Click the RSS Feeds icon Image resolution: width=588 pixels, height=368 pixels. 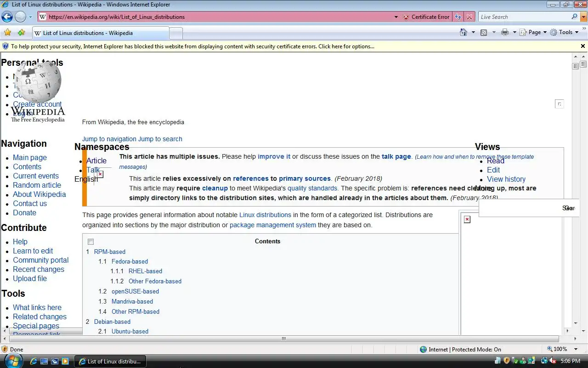click(484, 32)
